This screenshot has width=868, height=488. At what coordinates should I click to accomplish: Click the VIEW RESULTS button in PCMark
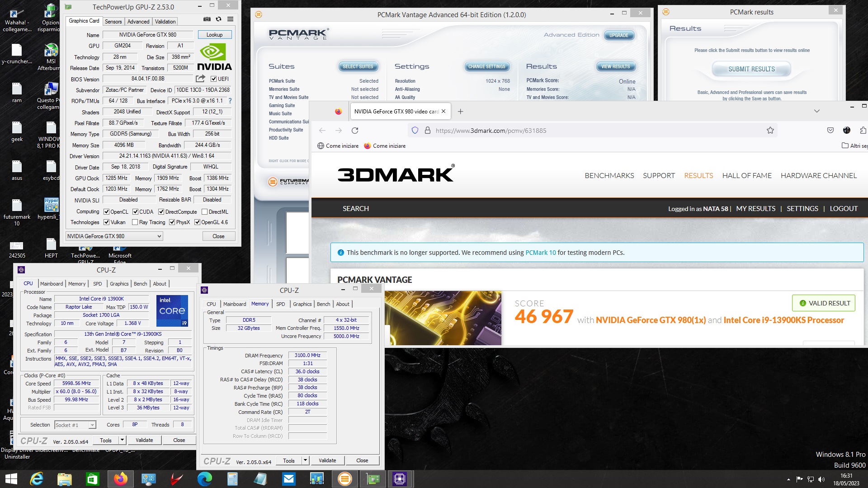(x=616, y=66)
